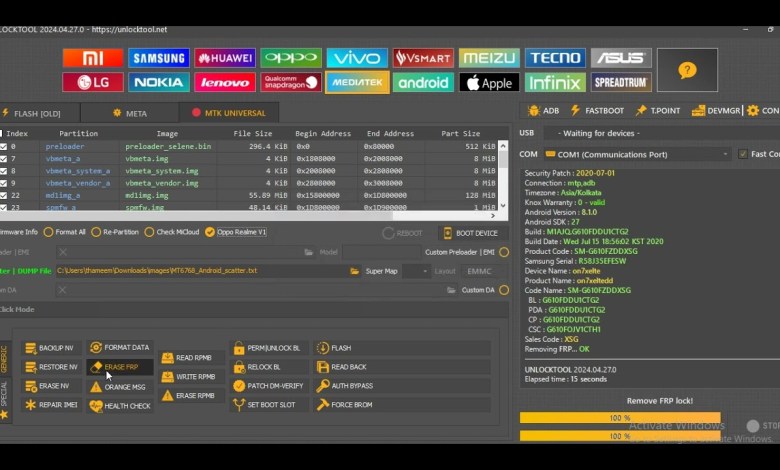Select the LG brand logo

tap(93, 82)
